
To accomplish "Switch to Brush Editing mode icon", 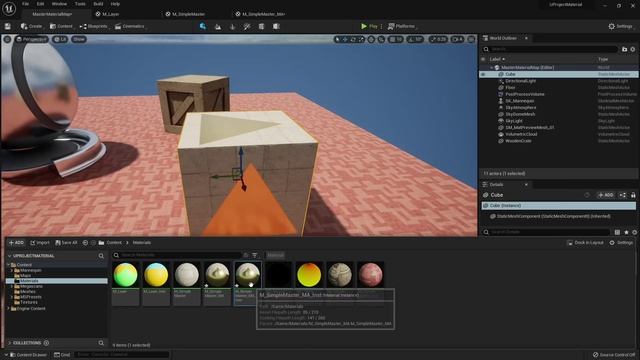I will pyautogui.click(x=276, y=27).
